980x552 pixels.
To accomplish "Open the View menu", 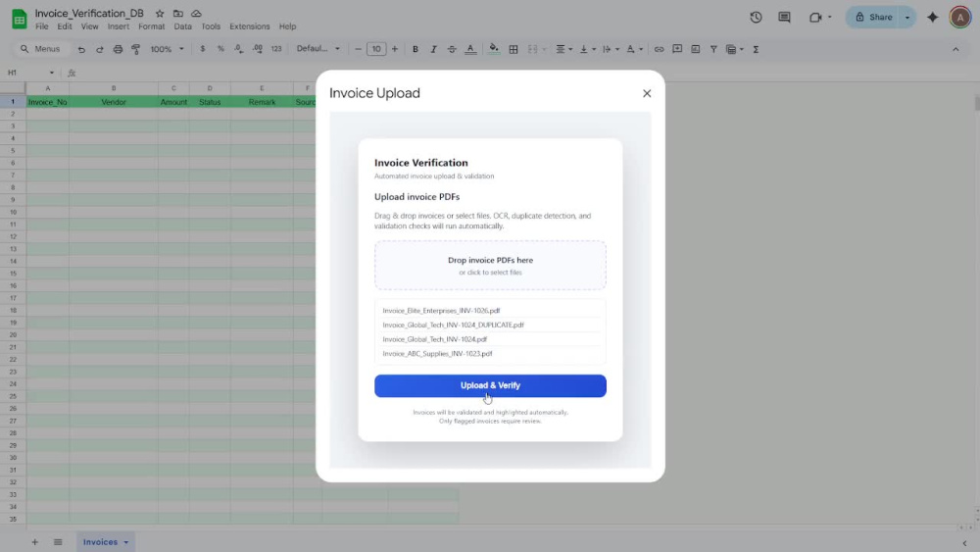I will click(89, 26).
